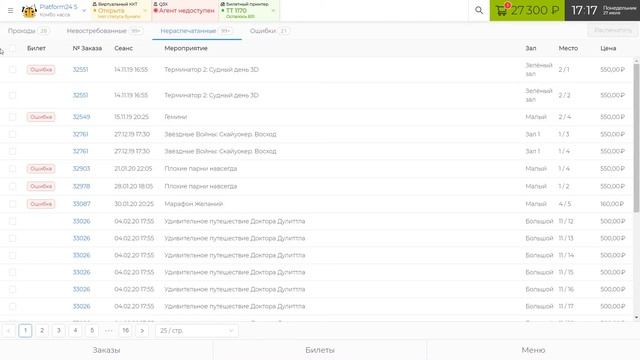Open the hamburger menu icon

11,11
